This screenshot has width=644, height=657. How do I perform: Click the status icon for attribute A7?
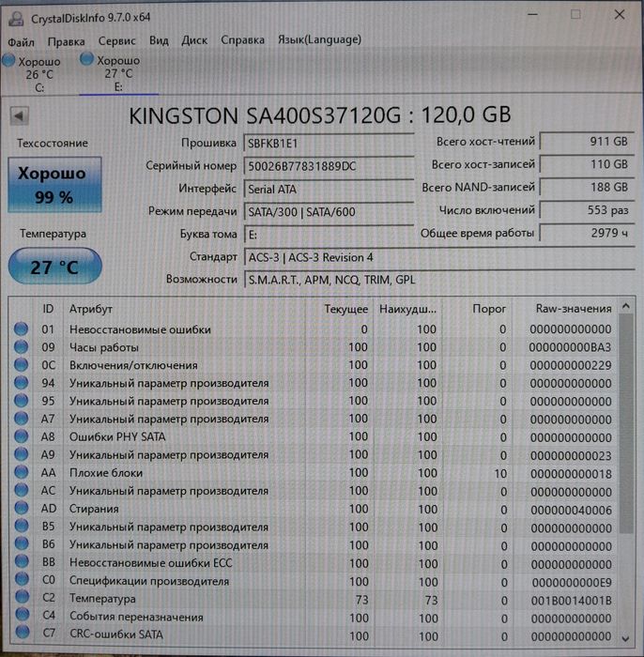pyautogui.click(x=21, y=419)
